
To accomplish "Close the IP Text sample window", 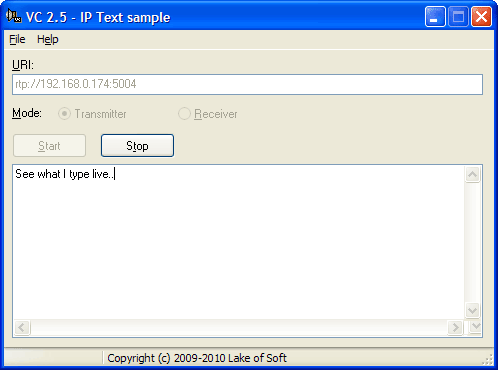I will point(481,16).
